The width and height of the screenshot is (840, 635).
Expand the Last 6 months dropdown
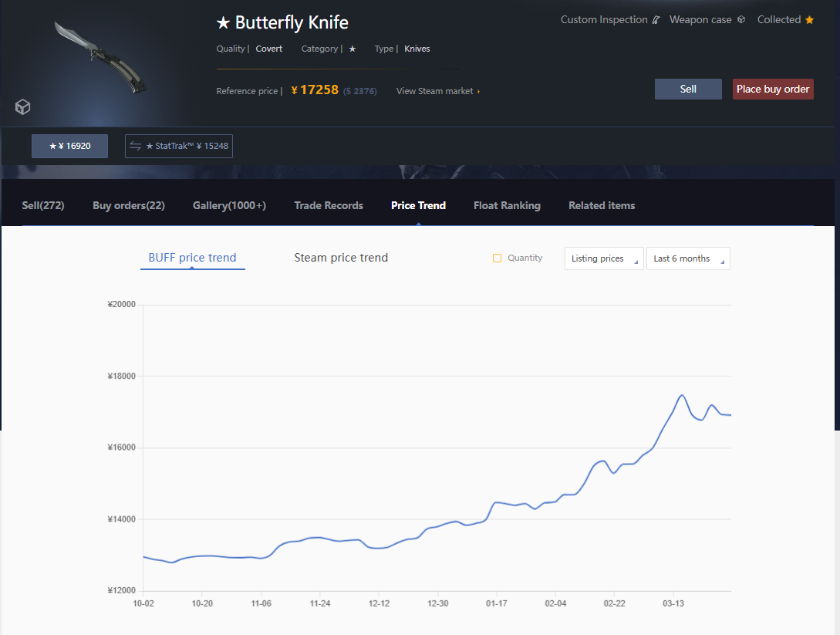tap(688, 258)
